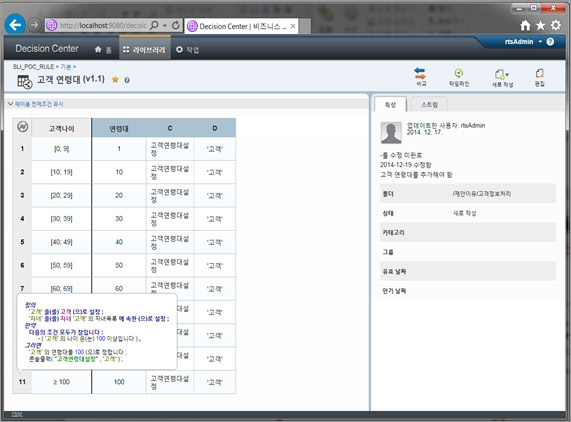Click the 기본 breadcrumb link

tap(66, 67)
